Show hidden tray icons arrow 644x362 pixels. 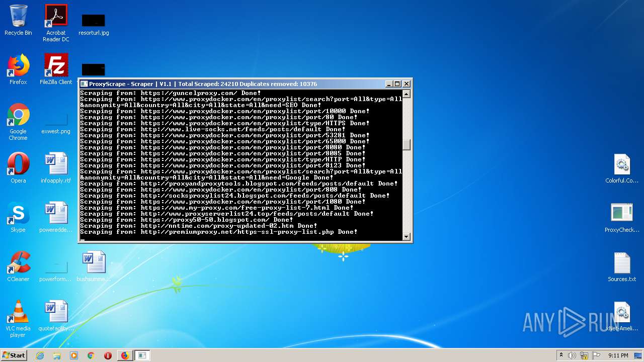tap(561, 355)
